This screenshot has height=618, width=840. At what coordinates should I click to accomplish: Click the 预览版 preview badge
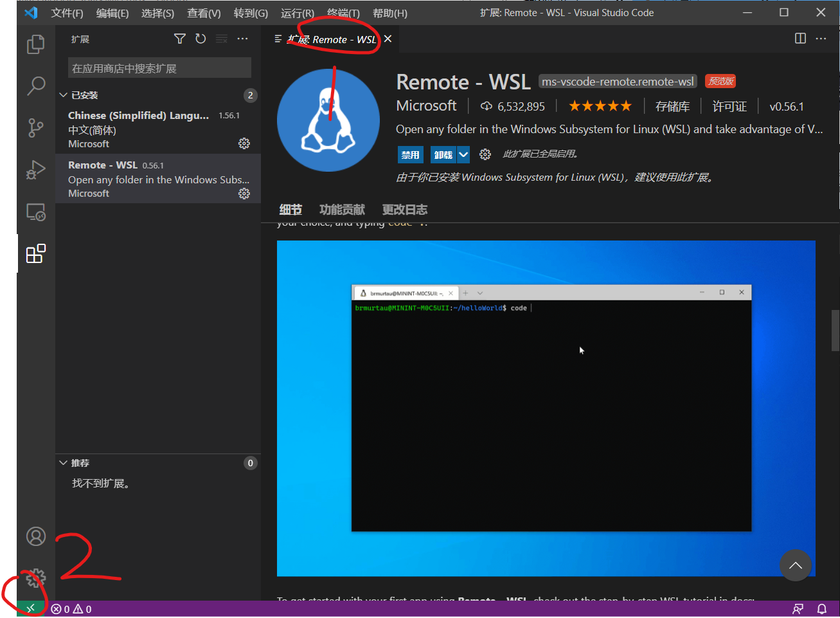point(720,81)
